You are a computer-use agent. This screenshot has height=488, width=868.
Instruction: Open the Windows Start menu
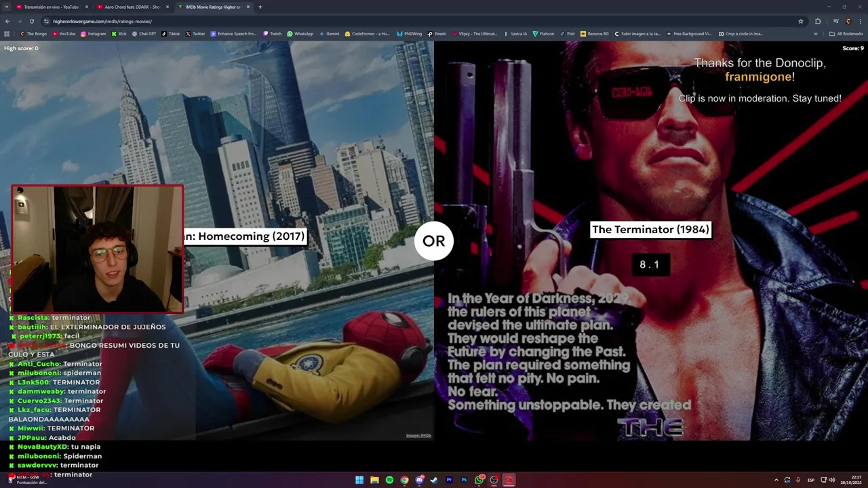tap(359, 480)
